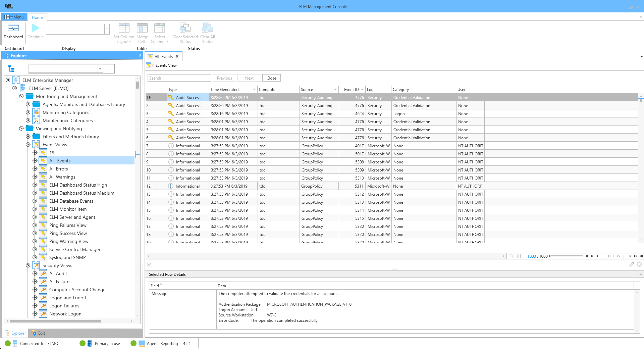Viewport: 644px width, 349px height.
Task: Sort by Event ID column header
Action: pyautogui.click(x=352, y=89)
